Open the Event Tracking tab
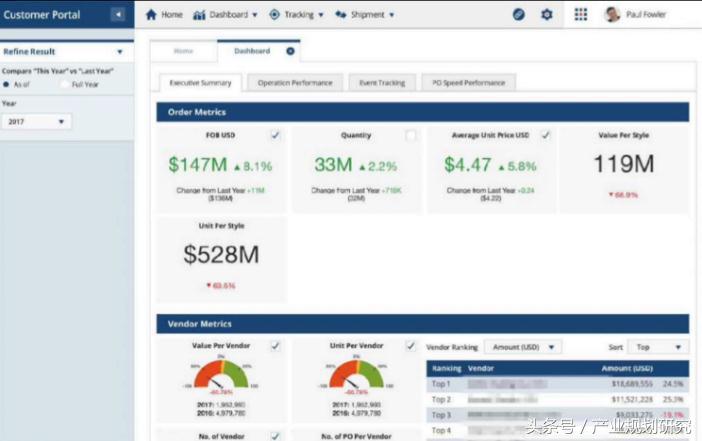The height and width of the screenshot is (441, 702). [382, 83]
